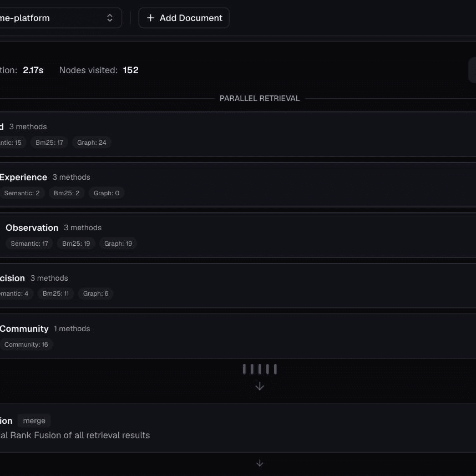The image size is (476, 476).
Task: Click the Add Document button
Action: (184, 18)
